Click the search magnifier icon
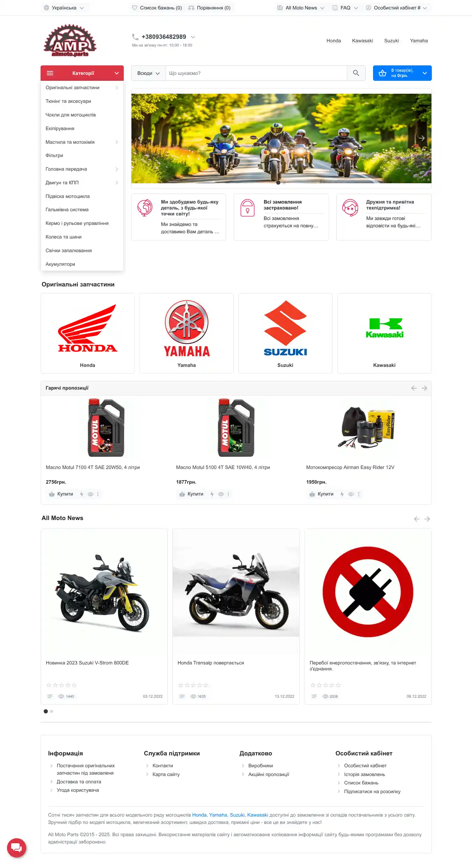Viewport: 472px width, 868px height. [x=356, y=73]
